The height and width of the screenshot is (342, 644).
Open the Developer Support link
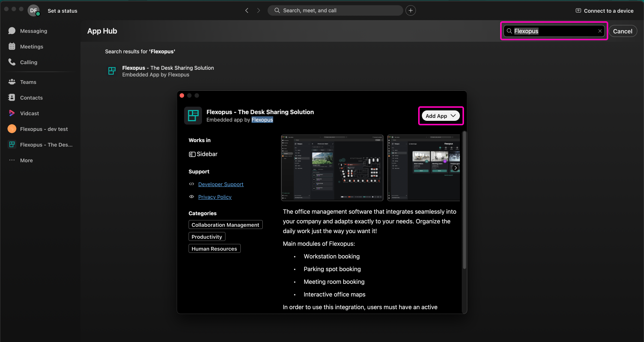click(221, 184)
